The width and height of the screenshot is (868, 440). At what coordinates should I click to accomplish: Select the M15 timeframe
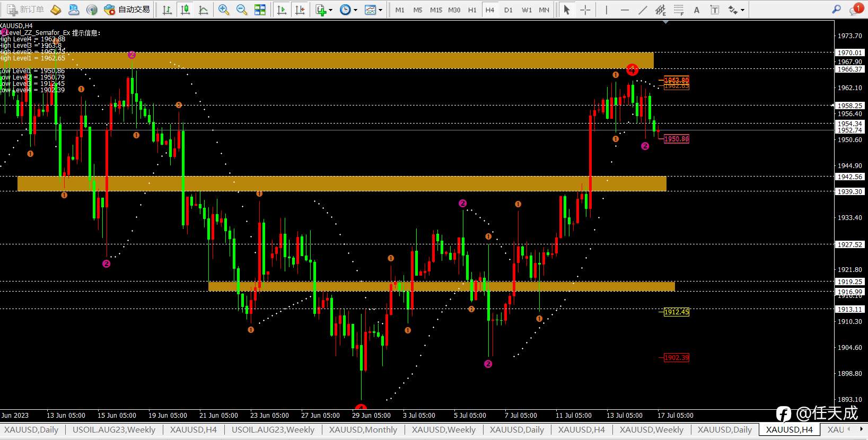(436, 10)
